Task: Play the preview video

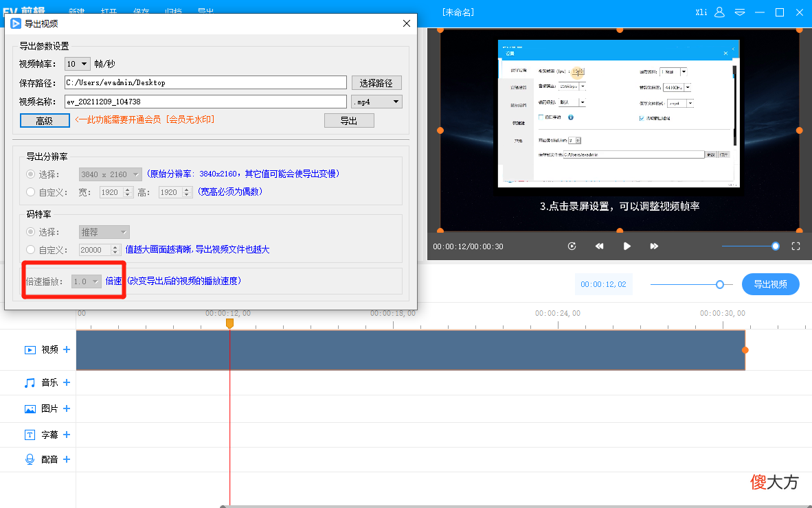Action: 627,246
